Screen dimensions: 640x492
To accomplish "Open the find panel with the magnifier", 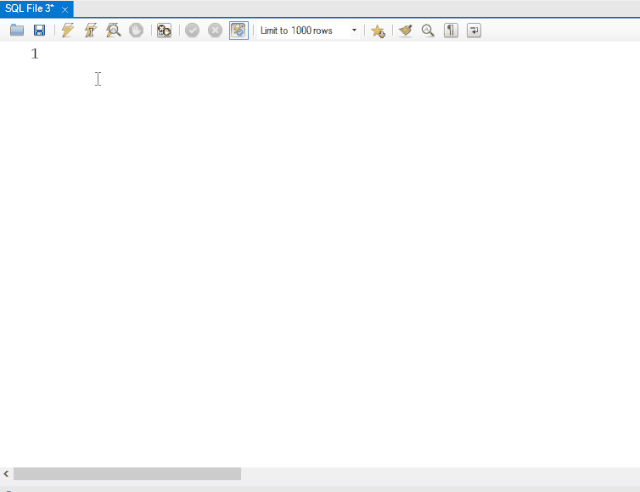I will coord(428,31).
